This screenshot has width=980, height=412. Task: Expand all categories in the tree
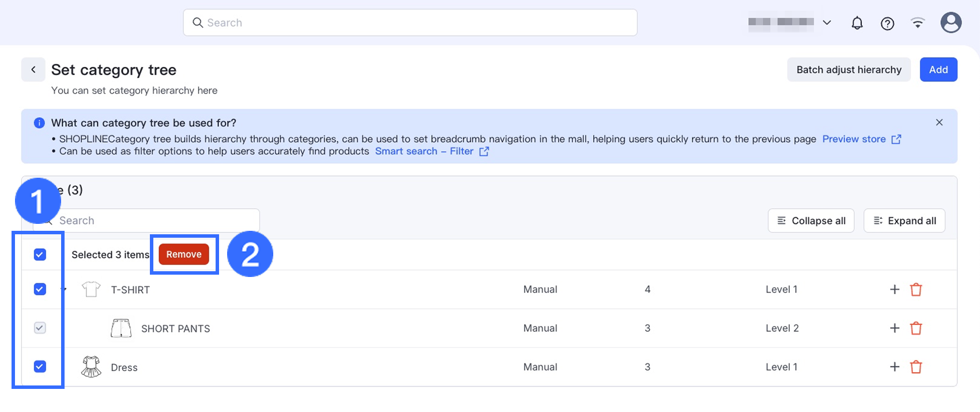(904, 221)
